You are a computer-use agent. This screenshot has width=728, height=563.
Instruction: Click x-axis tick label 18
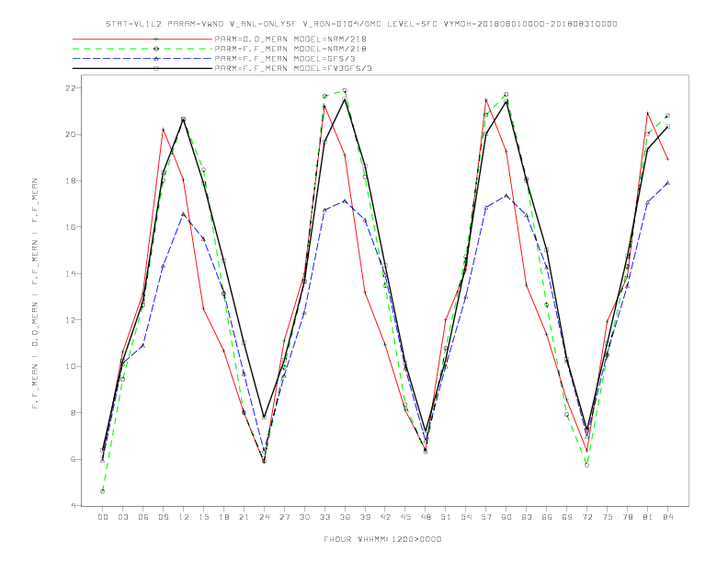click(x=223, y=517)
